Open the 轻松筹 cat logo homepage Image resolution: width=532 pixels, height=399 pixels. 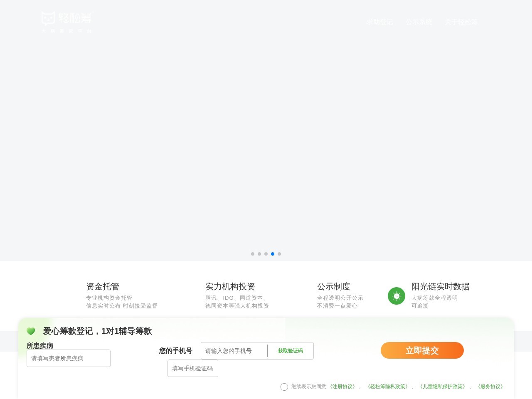[x=67, y=22]
